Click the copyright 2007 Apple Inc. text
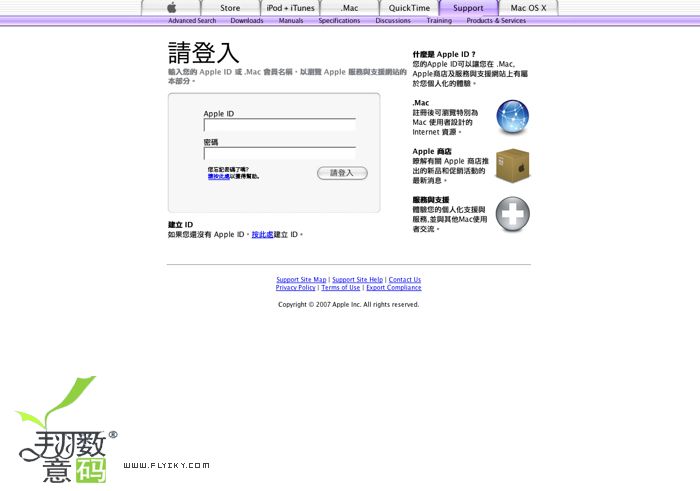 point(348,304)
